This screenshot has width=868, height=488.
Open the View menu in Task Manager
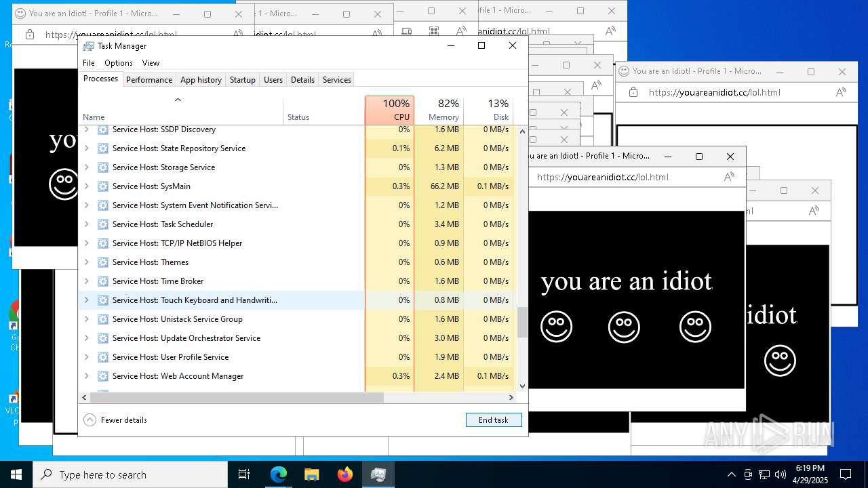click(151, 62)
